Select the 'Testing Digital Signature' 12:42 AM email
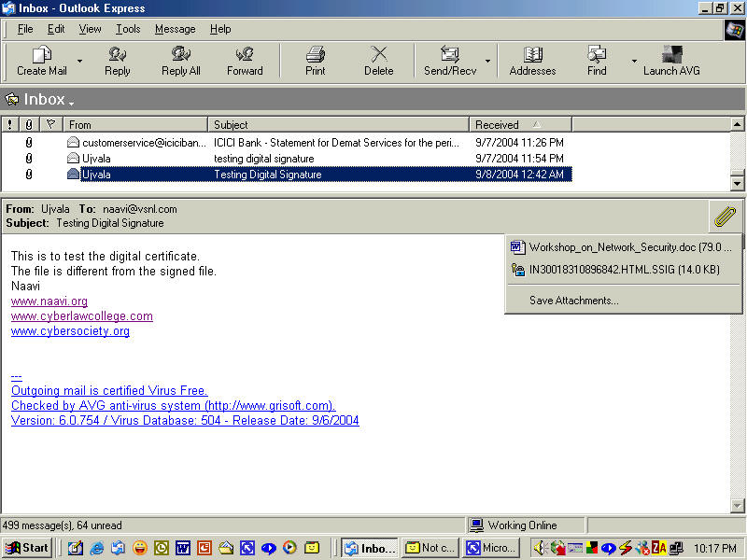 click(x=286, y=175)
